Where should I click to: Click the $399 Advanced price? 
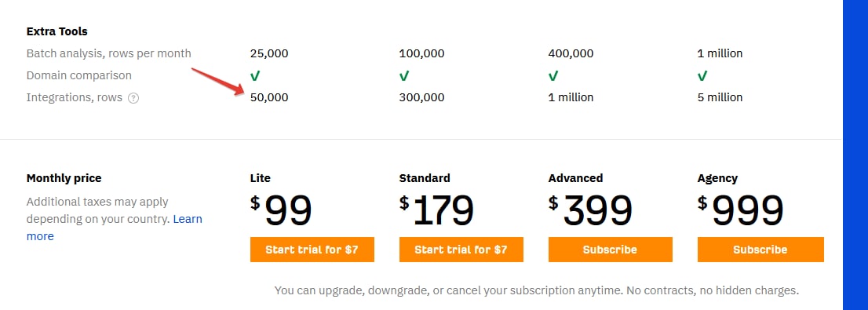590,210
